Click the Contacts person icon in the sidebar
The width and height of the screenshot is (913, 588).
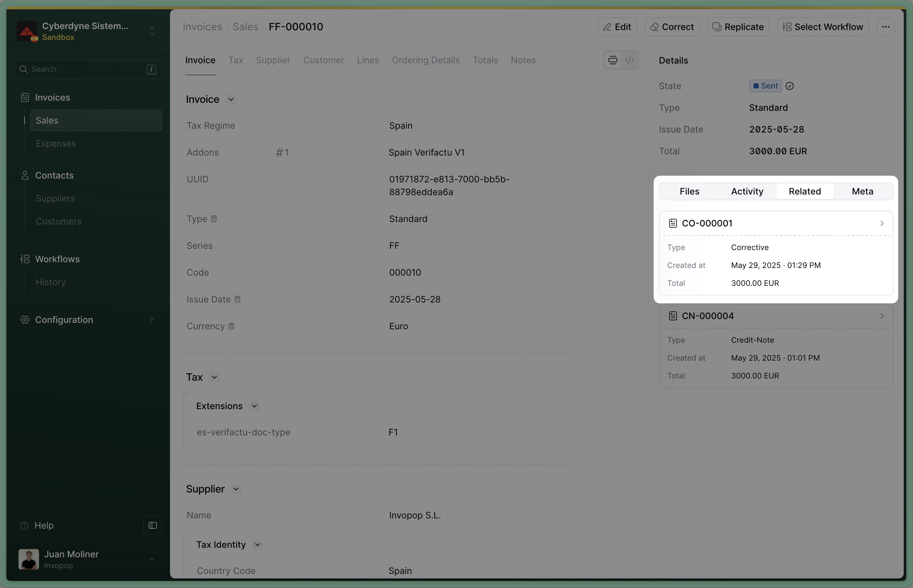pyautogui.click(x=25, y=175)
